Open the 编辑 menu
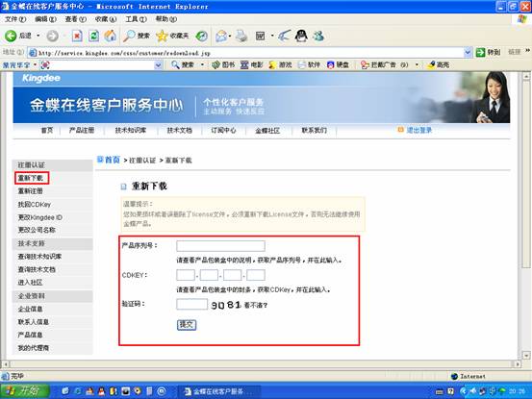This screenshot has height=399, width=532. (x=45, y=19)
